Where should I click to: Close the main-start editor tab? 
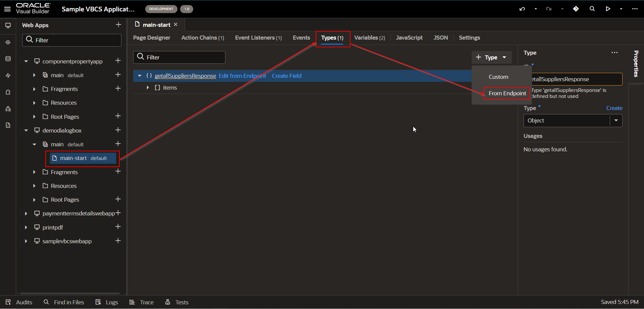175,24
